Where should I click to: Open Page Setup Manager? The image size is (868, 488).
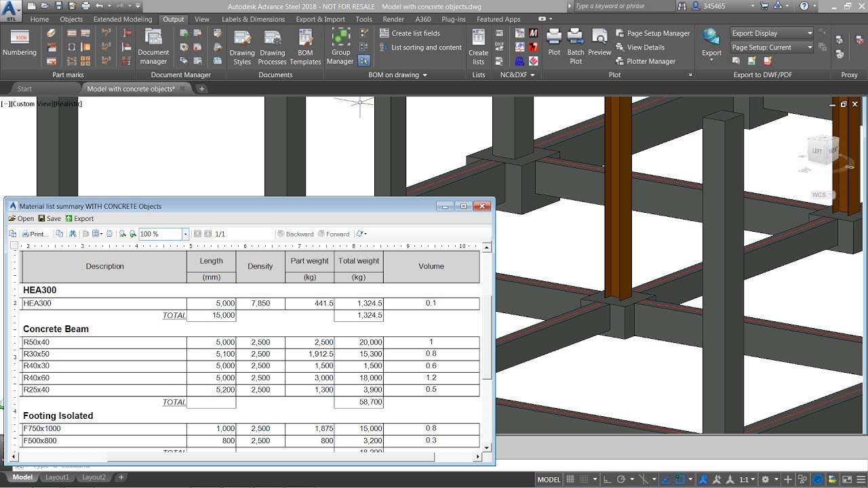(x=653, y=33)
